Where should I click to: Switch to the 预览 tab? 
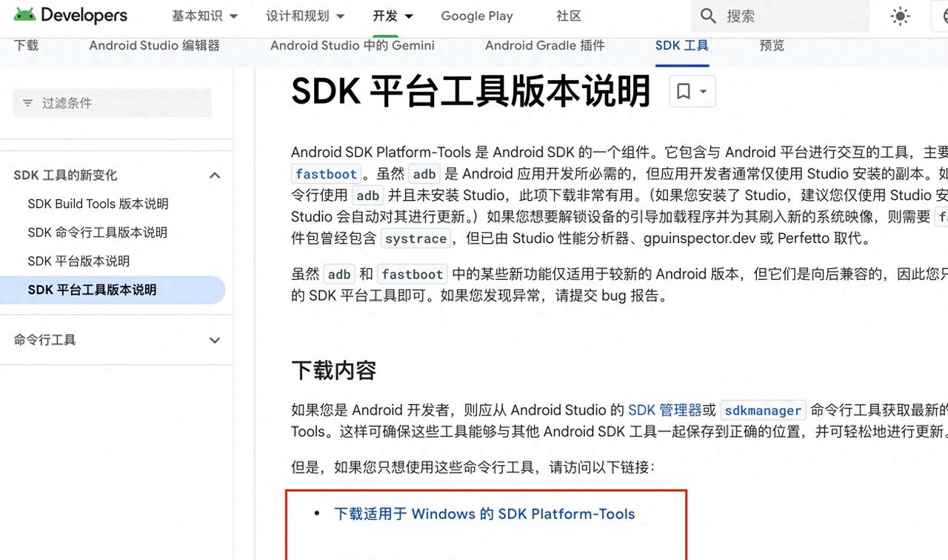[x=772, y=45]
